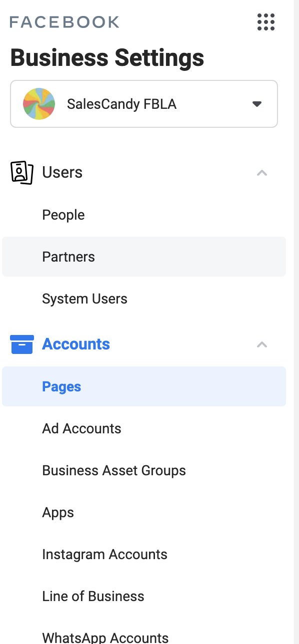Click the Users ID badge icon
The width and height of the screenshot is (299, 644).
(21, 173)
